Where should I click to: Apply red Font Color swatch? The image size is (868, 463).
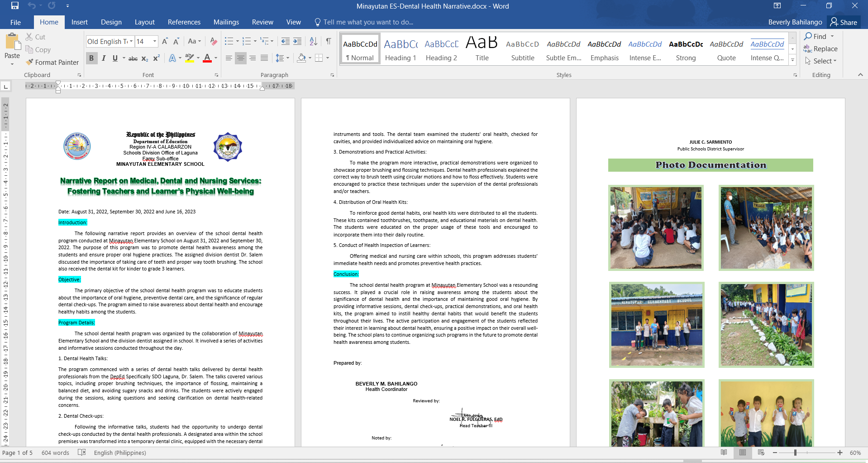tap(207, 58)
